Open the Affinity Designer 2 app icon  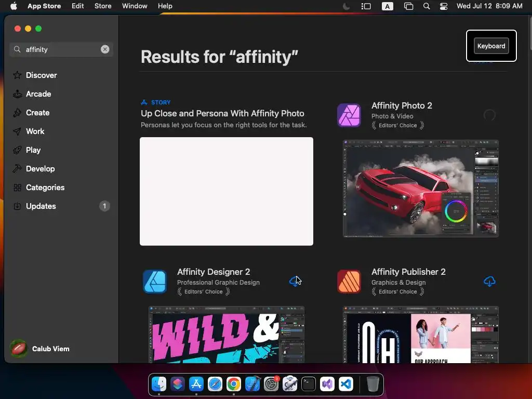coord(155,282)
